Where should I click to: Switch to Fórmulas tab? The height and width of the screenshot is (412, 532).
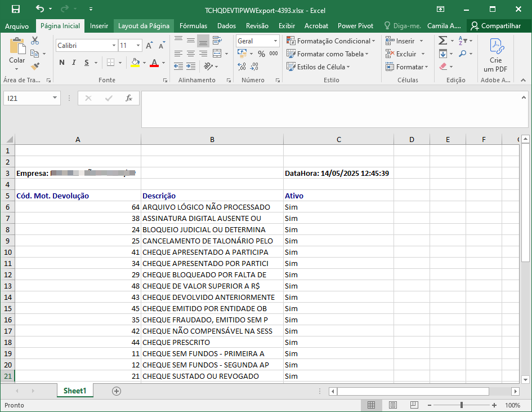tap(194, 26)
